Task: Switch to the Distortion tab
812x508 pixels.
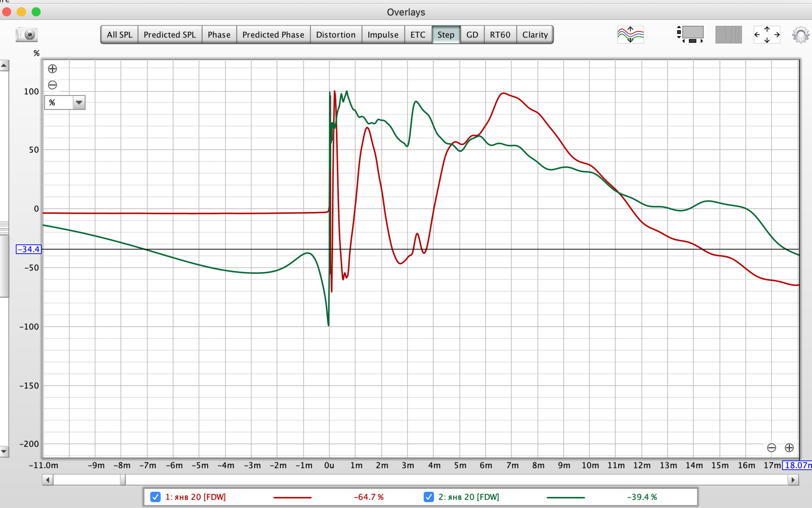Action: click(336, 35)
